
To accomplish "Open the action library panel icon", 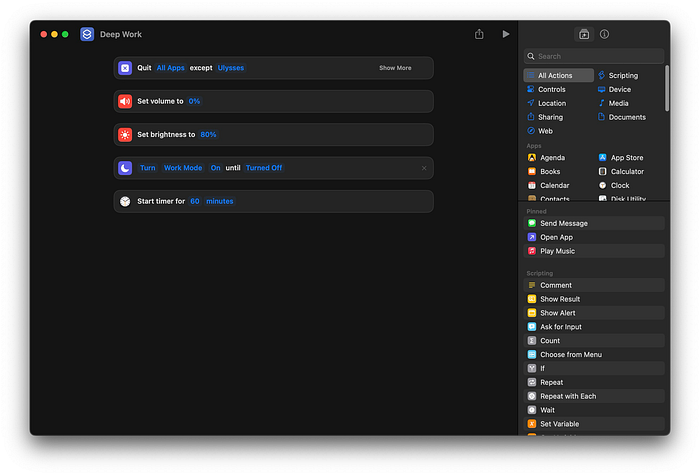I will tap(584, 34).
